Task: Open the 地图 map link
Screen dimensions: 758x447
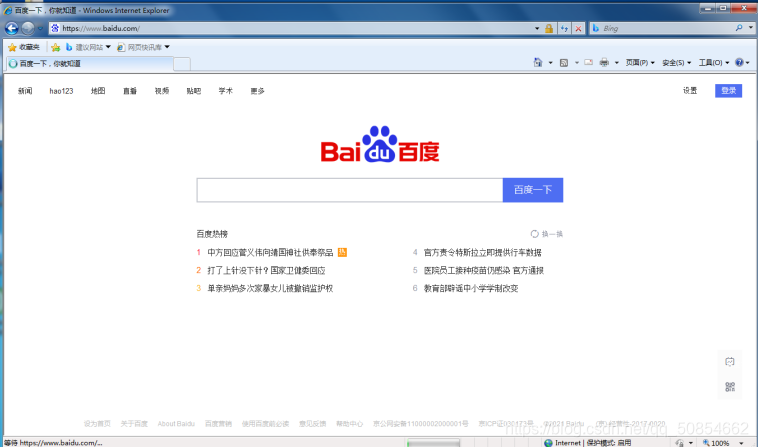Action: click(x=98, y=91)
